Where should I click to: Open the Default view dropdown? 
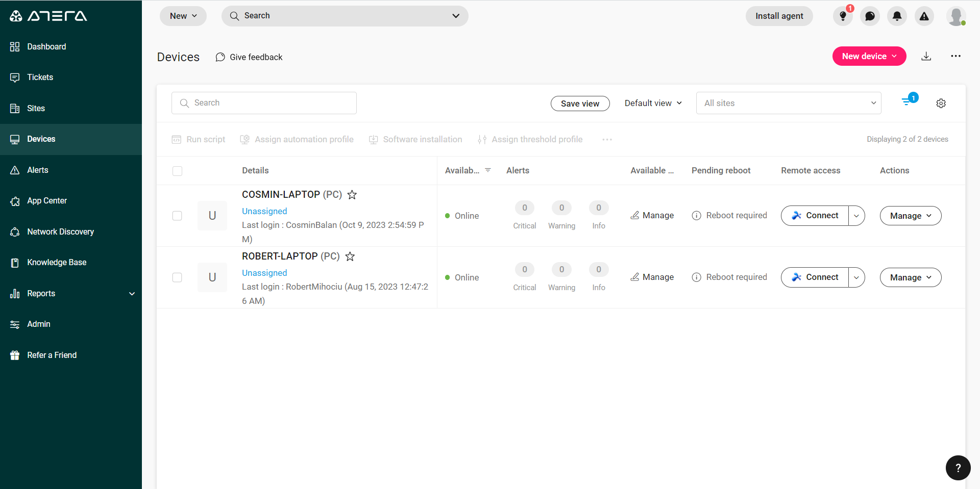(x=653, y=103)
